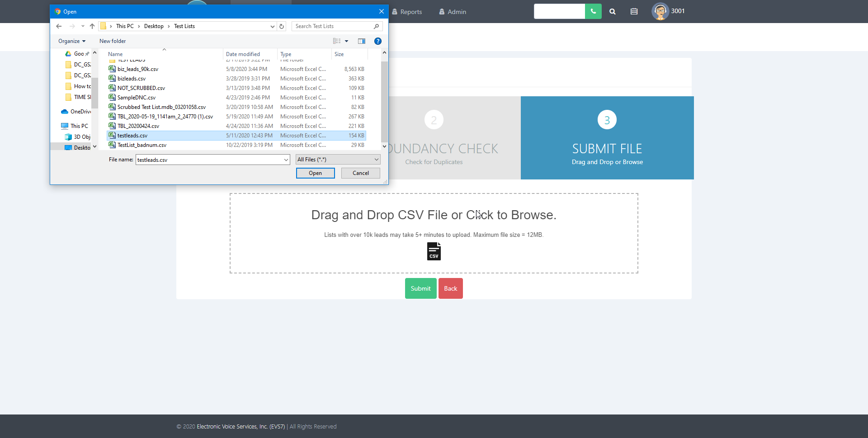Click the CSV file icon in drop zone
This screenshot has height=438, width=868.
click(434, 251)
